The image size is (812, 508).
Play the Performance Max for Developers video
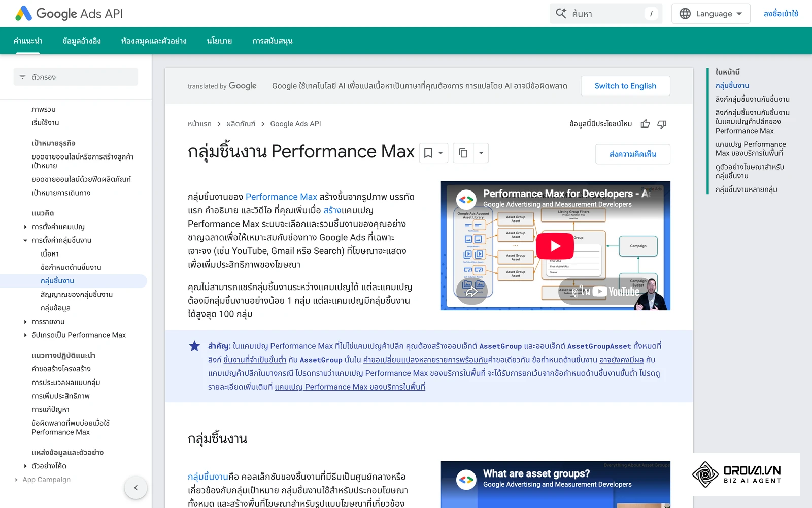[x=555, y=246]
